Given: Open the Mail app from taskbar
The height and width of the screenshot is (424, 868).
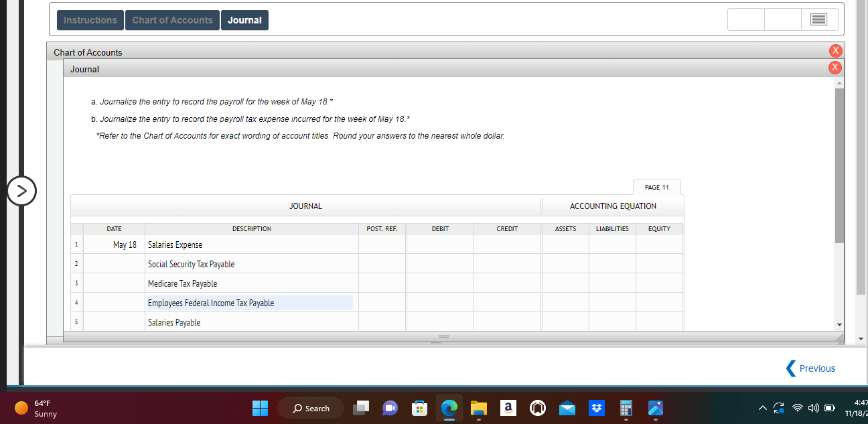Looking at the screenshot, I should [x=567, y=408].
